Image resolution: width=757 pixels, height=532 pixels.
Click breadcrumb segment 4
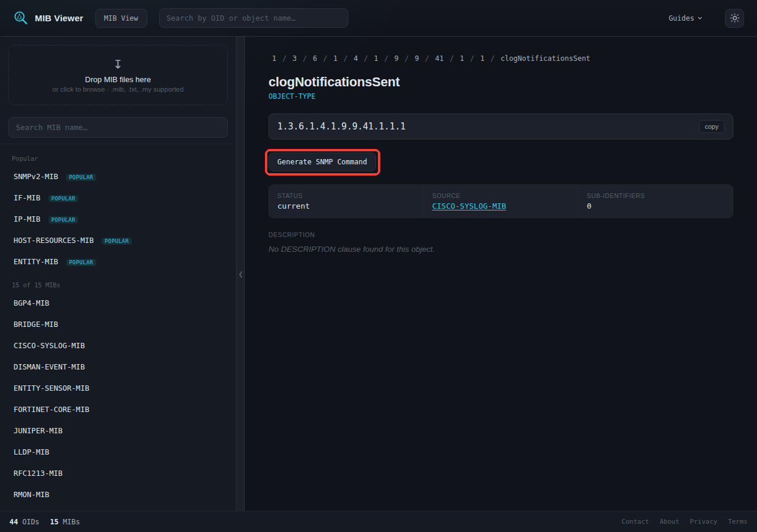coord(356,59)
